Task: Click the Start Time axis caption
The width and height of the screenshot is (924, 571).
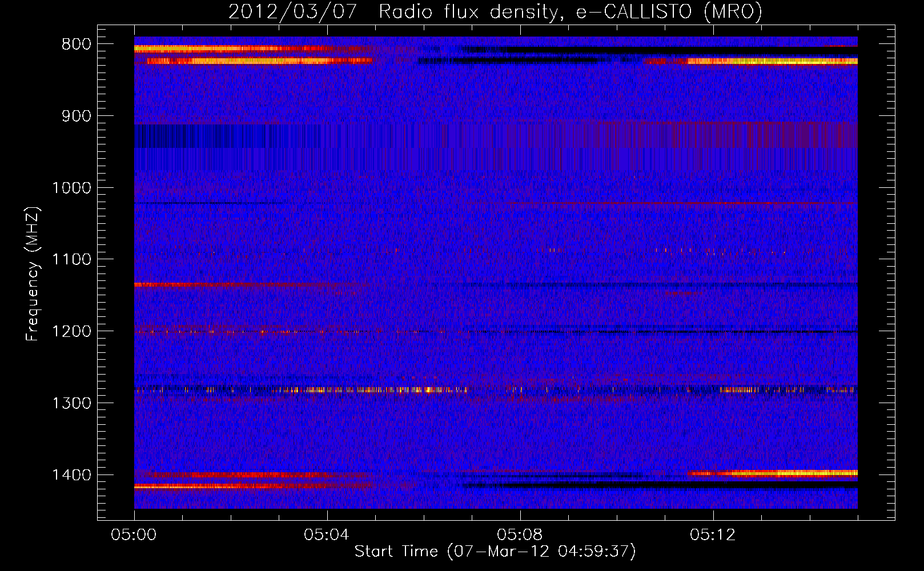Action: (x=495, y=552)
